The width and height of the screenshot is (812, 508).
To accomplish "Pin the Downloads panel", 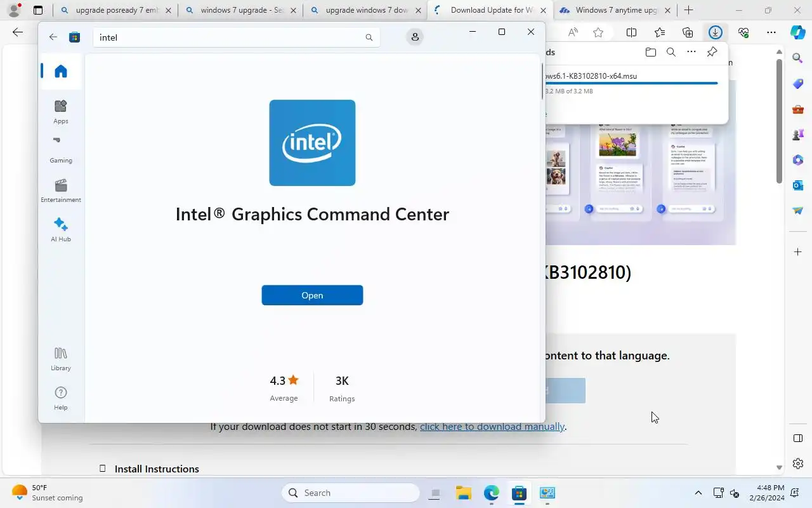I will (x=712, y=52).
